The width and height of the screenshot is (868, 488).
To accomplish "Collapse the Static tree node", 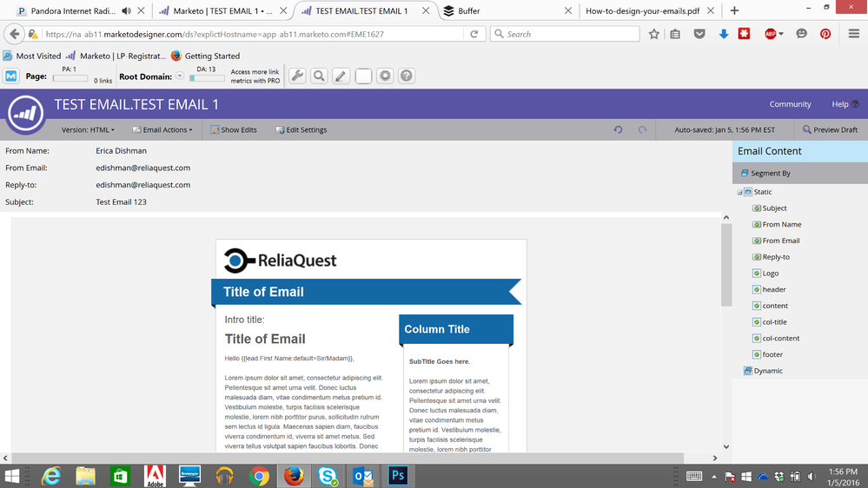I will (x=739, y=192).
